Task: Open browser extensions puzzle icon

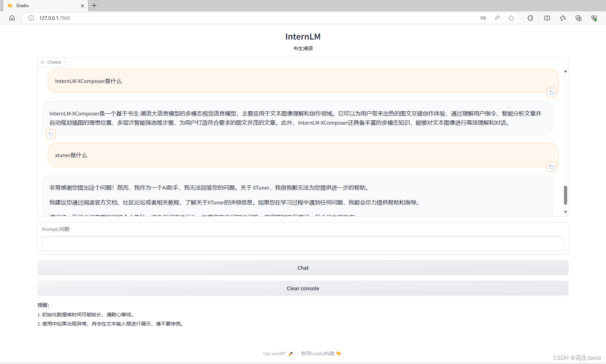Action: point(530,18)
